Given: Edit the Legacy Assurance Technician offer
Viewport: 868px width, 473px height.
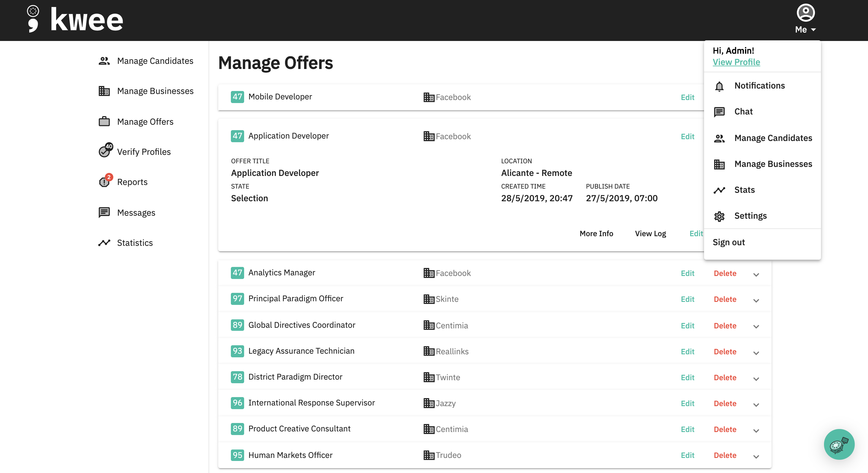Looking at the screenshot, I should tap(687, 351).
